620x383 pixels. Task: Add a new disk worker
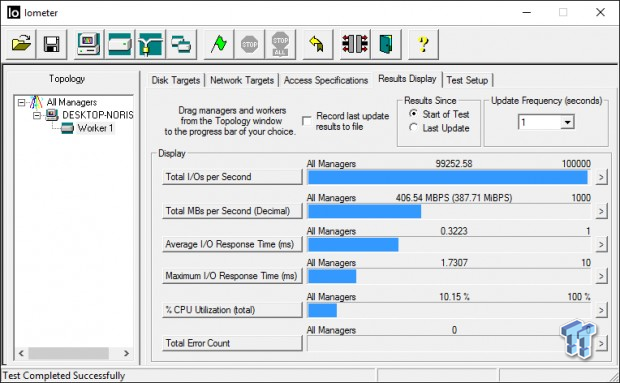(120, 44)
